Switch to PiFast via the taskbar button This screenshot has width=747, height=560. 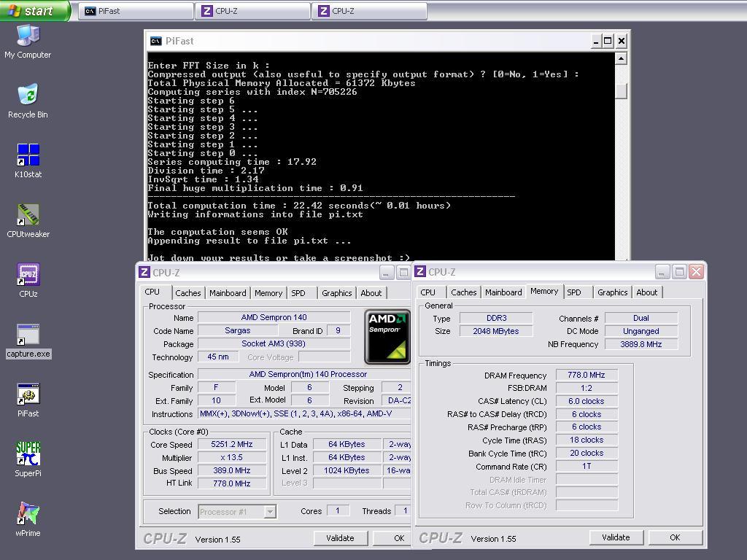coord(136,11)
